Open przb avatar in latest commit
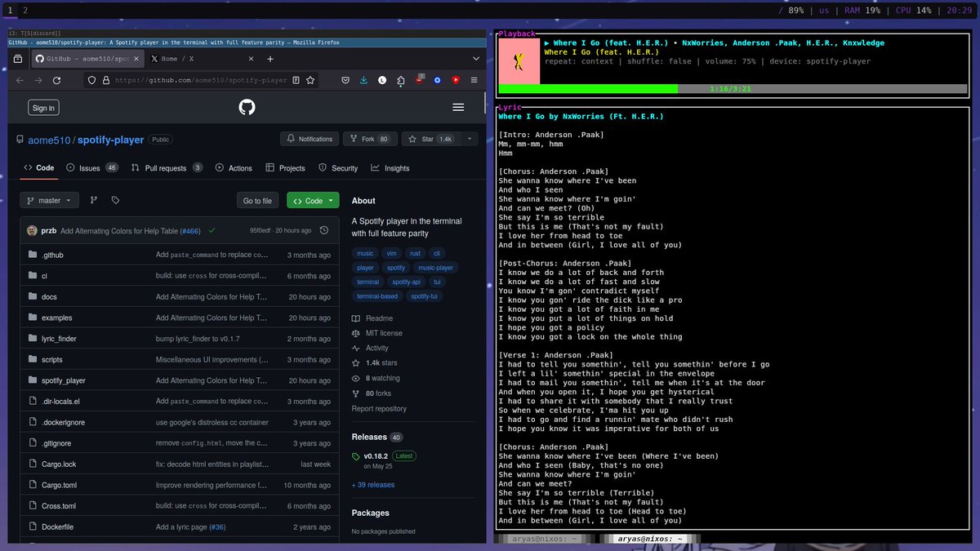This screenshot has width=980, height=551. tap(32, 230)
